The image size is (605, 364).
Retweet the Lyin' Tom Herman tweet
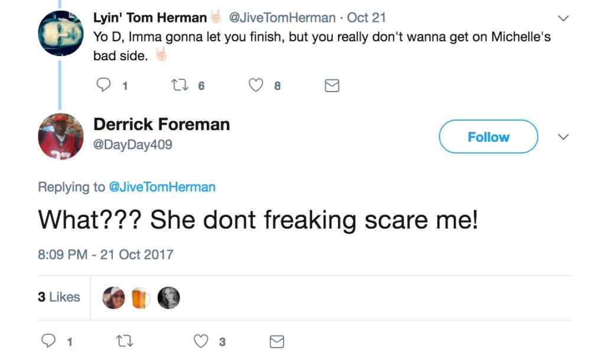coord(180,85)
